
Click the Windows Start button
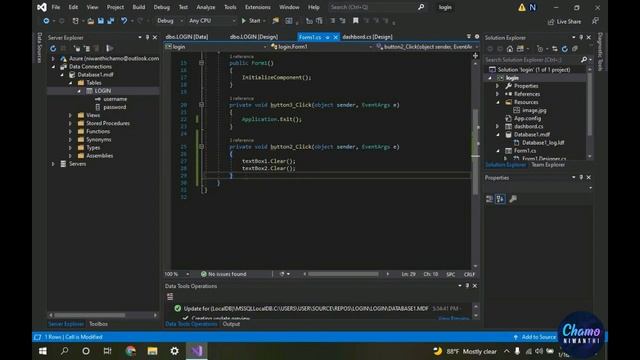click(42, 351)
